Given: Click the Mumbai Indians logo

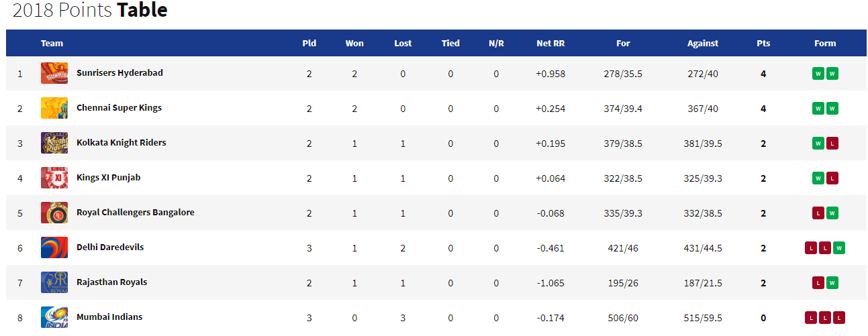Looking at the screenshot, I should click(54, 317).
